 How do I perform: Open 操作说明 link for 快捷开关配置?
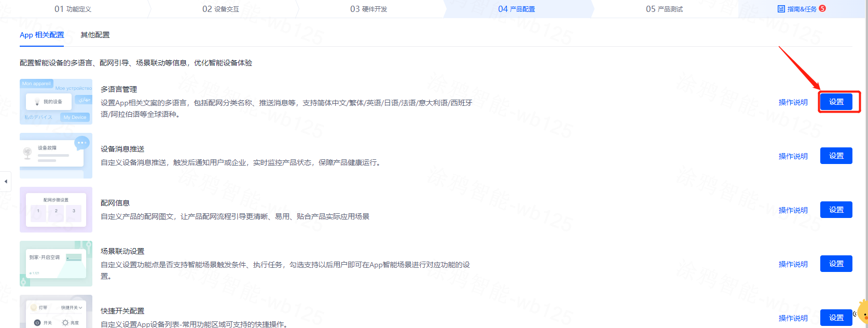tap(793, 318)
